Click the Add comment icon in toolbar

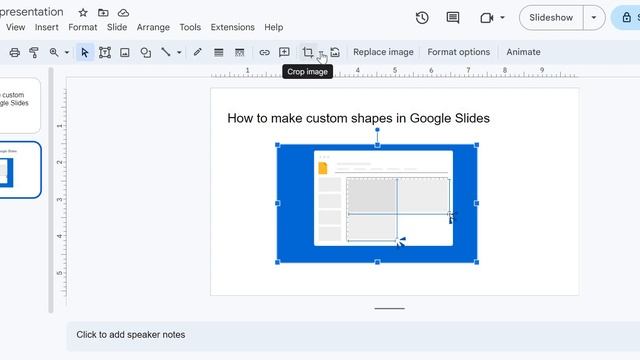284,52
